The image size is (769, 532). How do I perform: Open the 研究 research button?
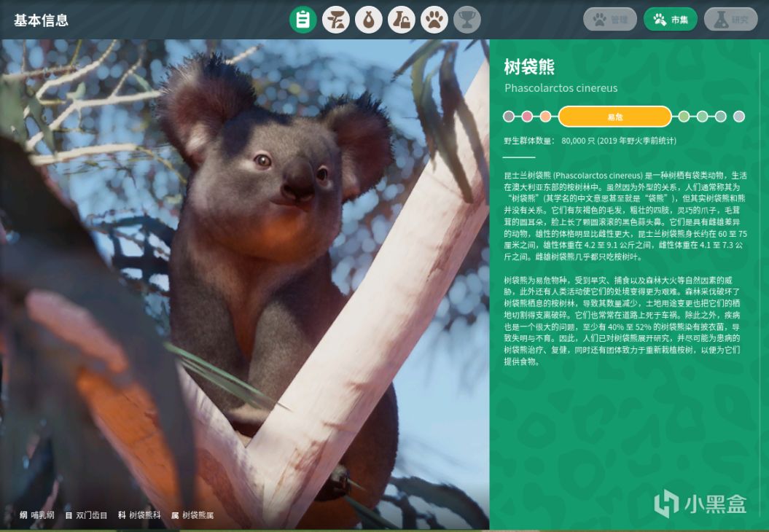click(731, 20)
